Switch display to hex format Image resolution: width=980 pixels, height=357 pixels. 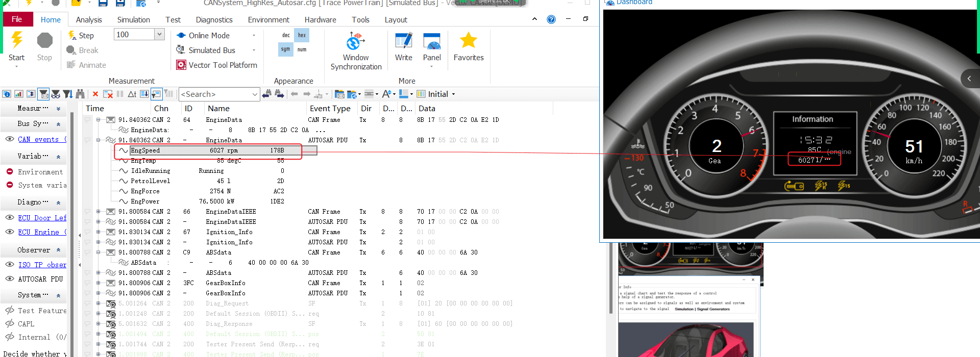click(302, 35)
